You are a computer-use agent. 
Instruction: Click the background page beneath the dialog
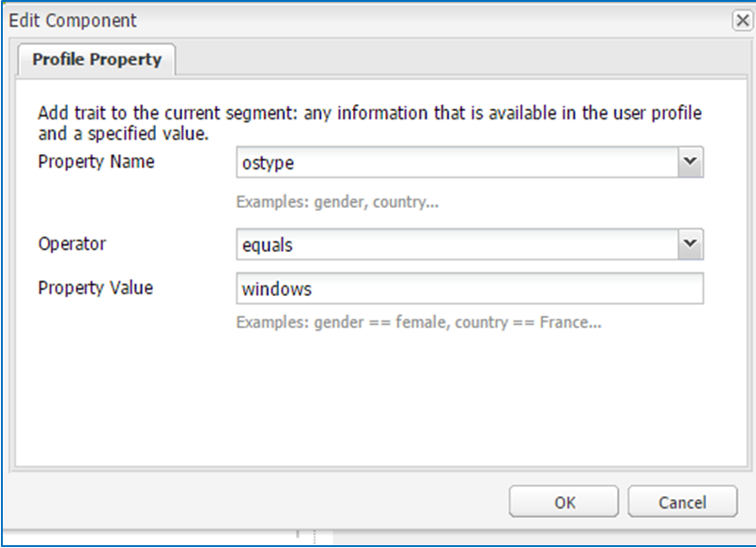[x=535, y=540]
